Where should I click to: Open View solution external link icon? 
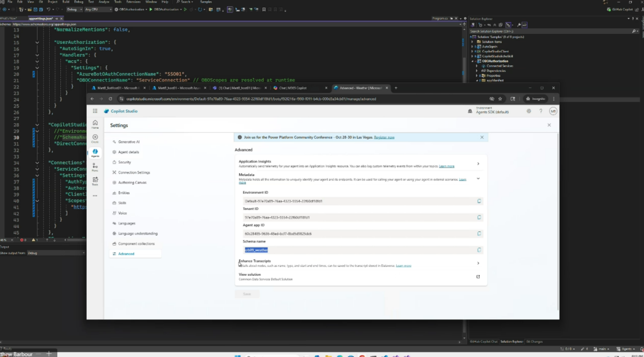(478, 277)
